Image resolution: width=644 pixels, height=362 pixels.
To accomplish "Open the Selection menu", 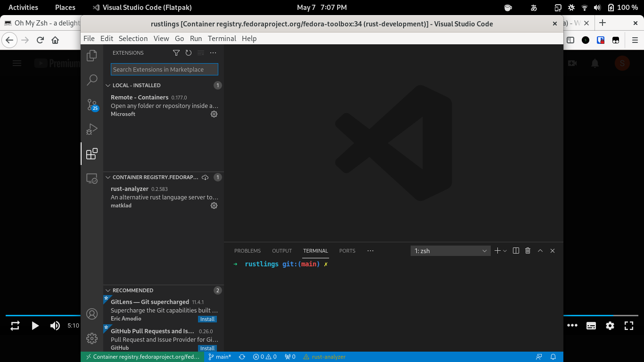I will [x=133, y=39].
